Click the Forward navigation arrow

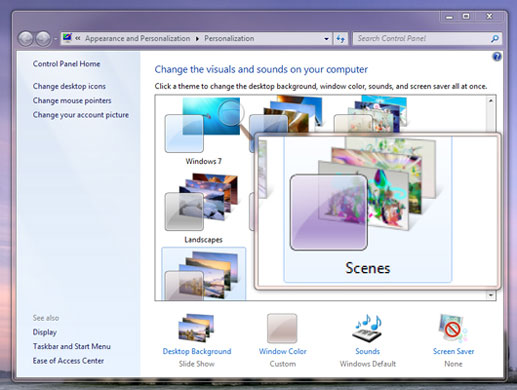[x=43, y=39]
